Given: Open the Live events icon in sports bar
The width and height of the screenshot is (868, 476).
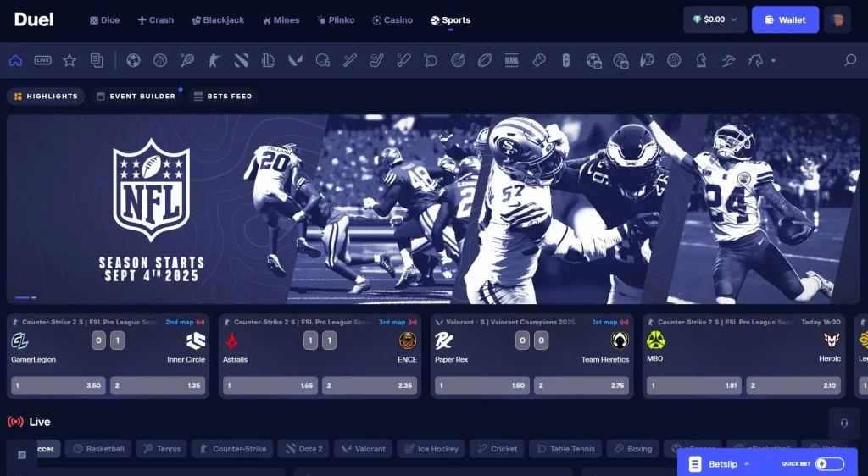Looking at the screenshot, I should coord(42,60).
